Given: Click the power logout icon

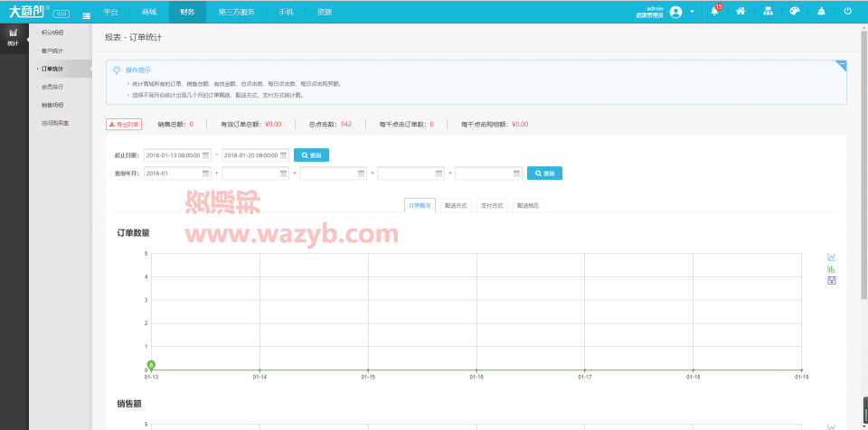Looking at the screenshot, I should click(x=847, y=11).
